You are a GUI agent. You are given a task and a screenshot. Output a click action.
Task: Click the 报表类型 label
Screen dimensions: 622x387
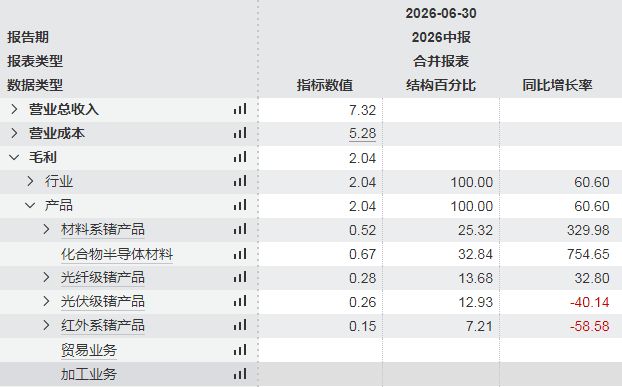(35, 61)
